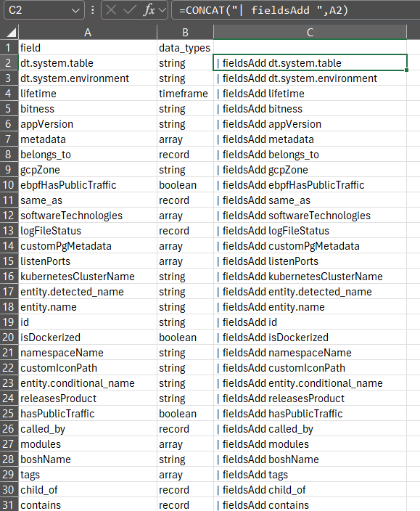Select 'called_by' field cell
Image resolution: width=420 pixels, height=511 pixels.
88,429
